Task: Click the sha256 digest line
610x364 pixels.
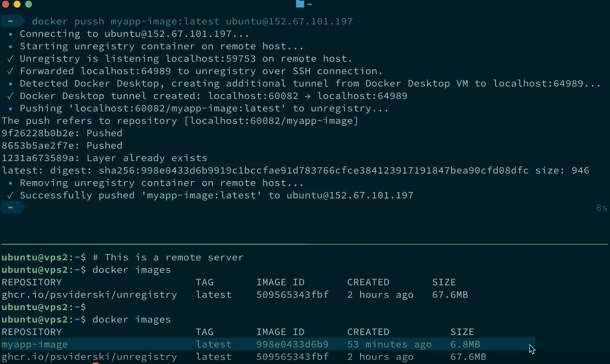Action: [296, 171]
